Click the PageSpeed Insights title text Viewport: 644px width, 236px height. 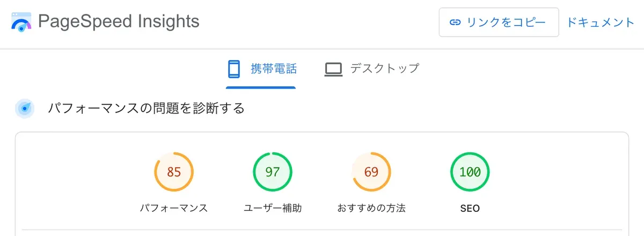pyautogui.click(x=119, y=21)
